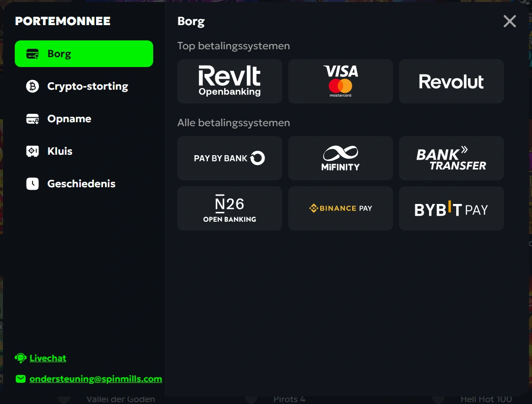This screenshot has height=404, width=532.
Task: Click the support email envelope icon
Action: pyautogui.click(x=21, y=379)
